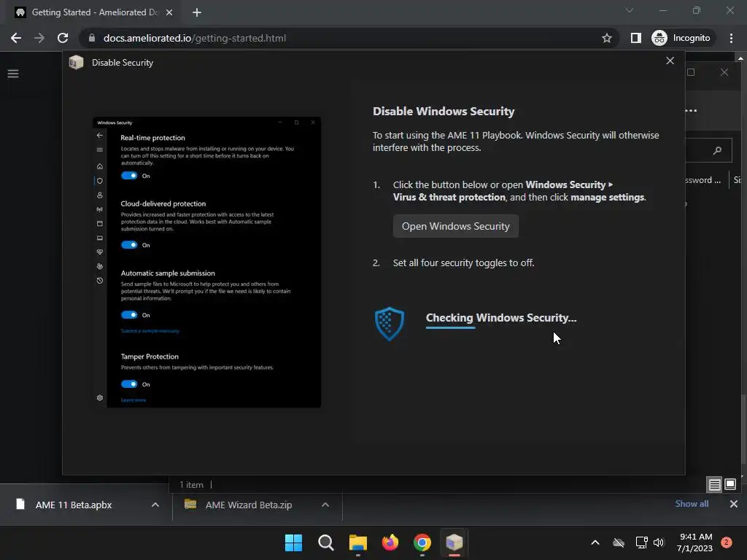Expand AME 11 Beta.apbx download options
The height and width of the screenshot is (560, 747).
point(155,505)
